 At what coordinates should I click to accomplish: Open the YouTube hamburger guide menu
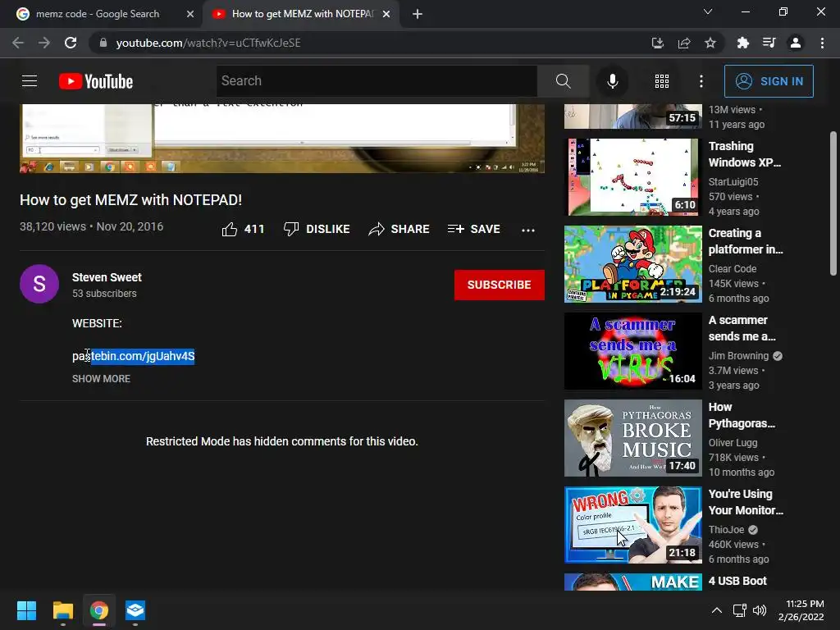[30, 81]
